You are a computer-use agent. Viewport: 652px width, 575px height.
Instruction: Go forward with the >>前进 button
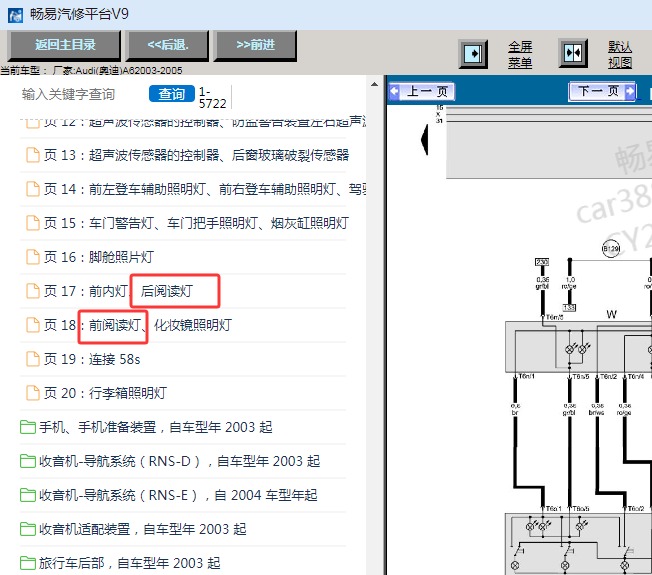click(255, 45)
